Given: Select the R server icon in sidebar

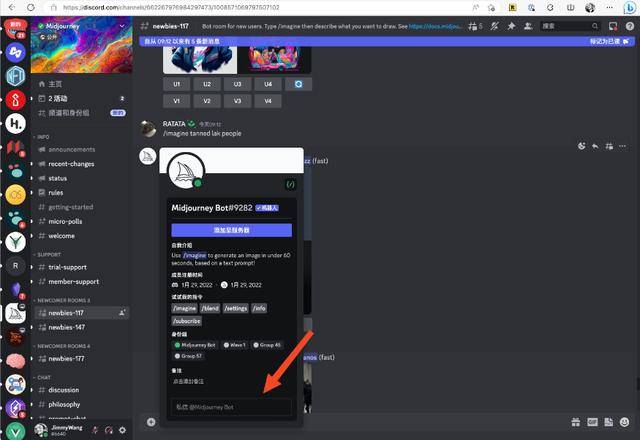Looking at the screenshot, I should (x=16, y=266).
